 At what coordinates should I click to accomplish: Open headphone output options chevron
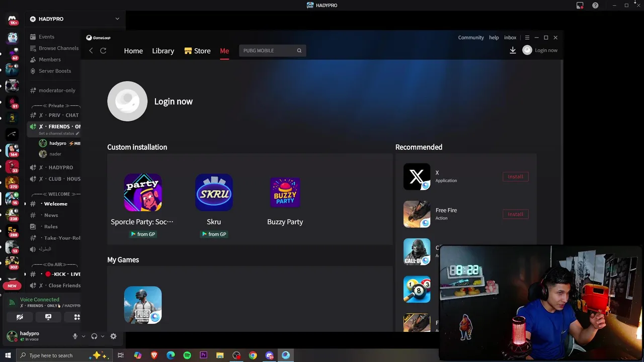(103, 336)
